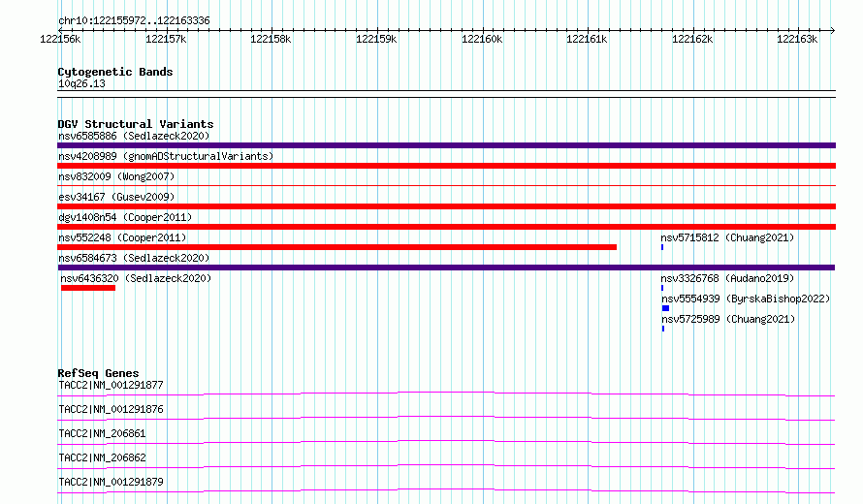Open the nsv3326768 (Audano2019) variant label
The width and height of the screenshot is (863, 504).
[727, 278]
